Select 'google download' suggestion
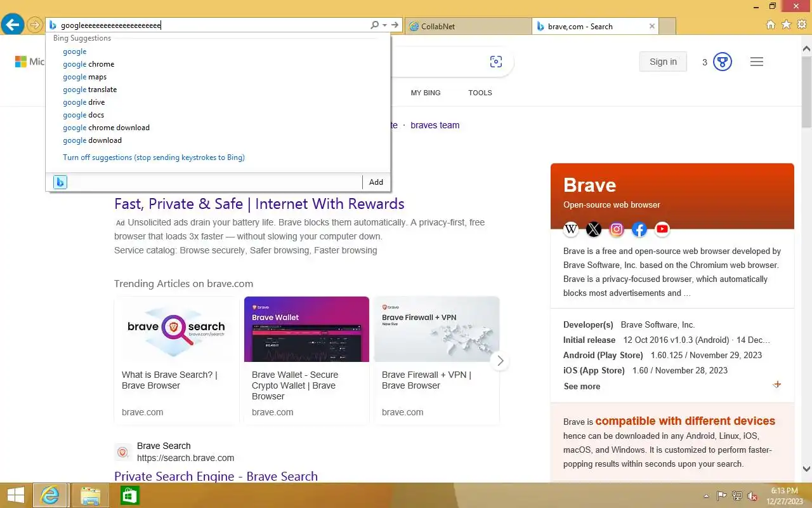The image size is (812, 508). pos(93,140)
